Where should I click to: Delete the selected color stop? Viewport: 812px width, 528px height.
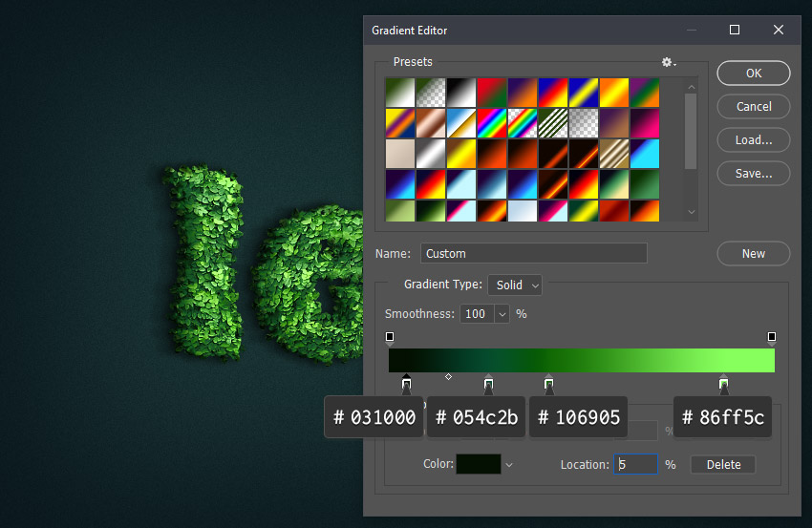pyautogui.click(x=723, y=464)
